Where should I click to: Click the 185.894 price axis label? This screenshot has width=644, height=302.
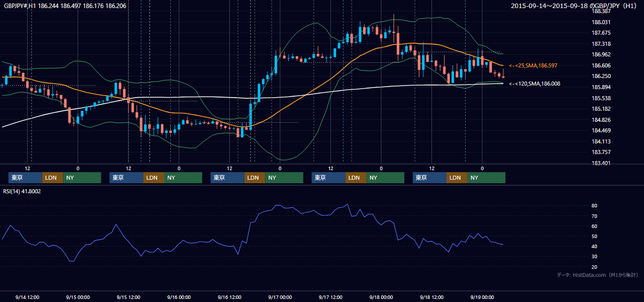coord(602,87)
